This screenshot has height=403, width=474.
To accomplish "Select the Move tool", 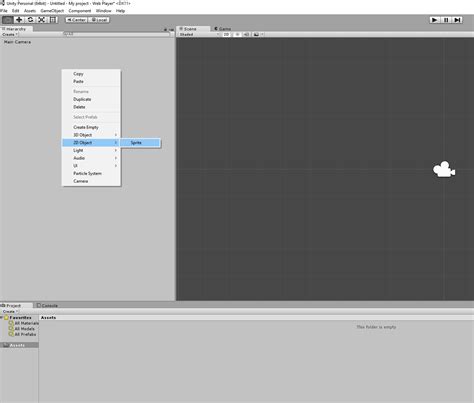I will tap(19, 20).
